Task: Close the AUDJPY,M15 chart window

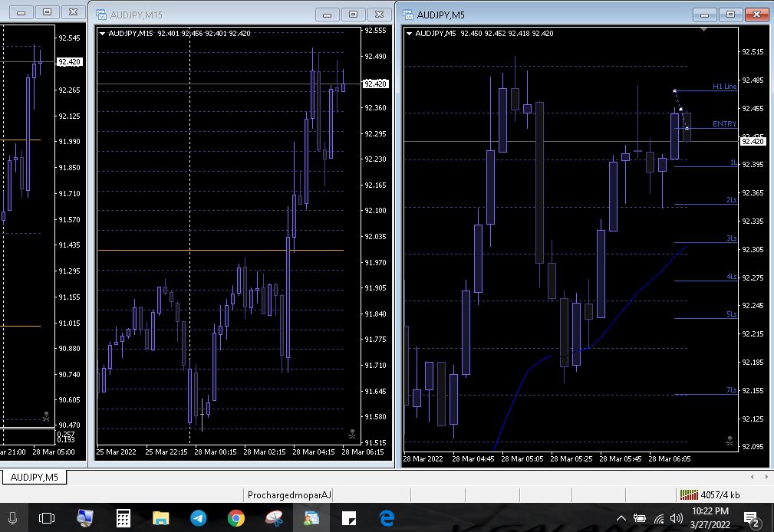Action: click(x=379, y=15)
